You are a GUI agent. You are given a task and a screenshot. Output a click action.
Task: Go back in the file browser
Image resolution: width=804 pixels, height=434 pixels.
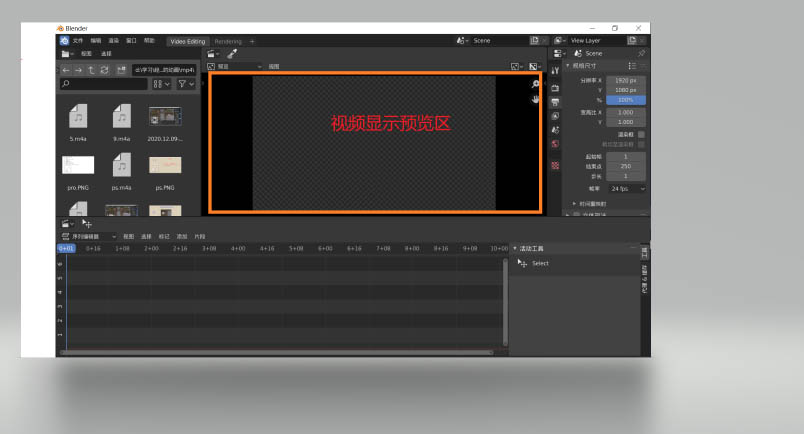pos(66,70)
